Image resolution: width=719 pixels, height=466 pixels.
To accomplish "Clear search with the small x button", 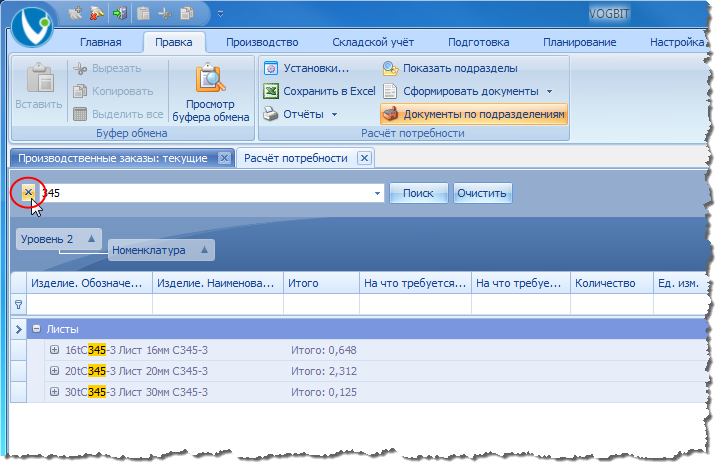I will (28, 192).
